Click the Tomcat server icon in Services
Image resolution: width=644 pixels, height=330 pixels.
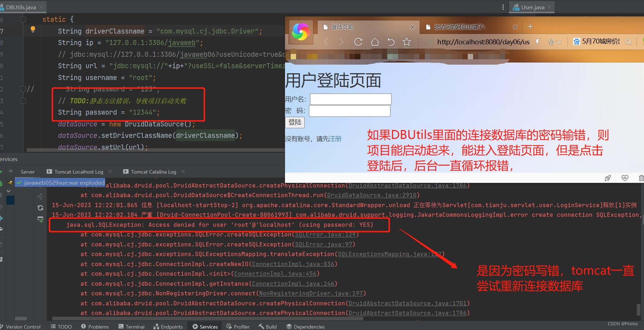[10, 182]
